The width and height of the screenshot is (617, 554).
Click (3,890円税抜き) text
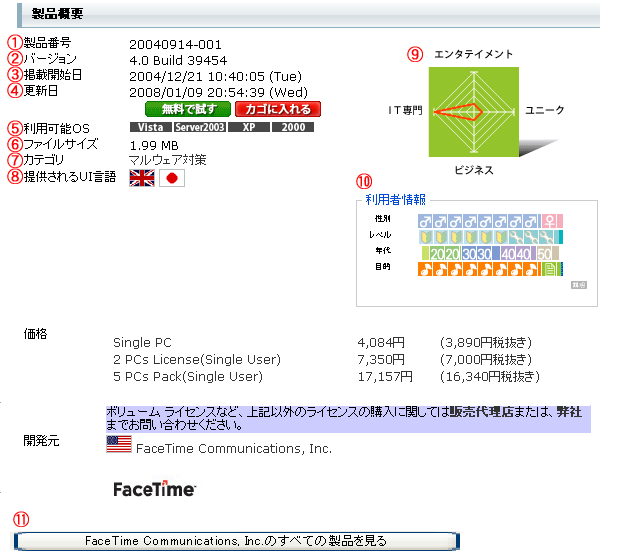pos(486,343)
